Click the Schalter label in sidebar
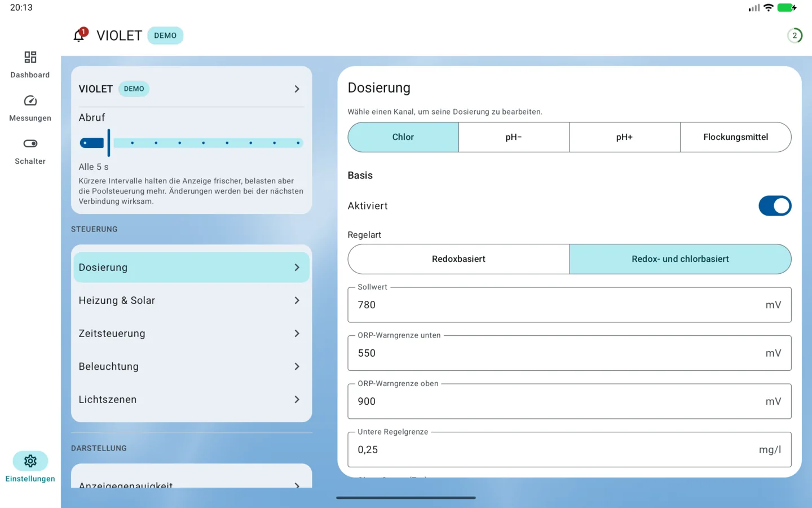 click(x=30, y=161)
